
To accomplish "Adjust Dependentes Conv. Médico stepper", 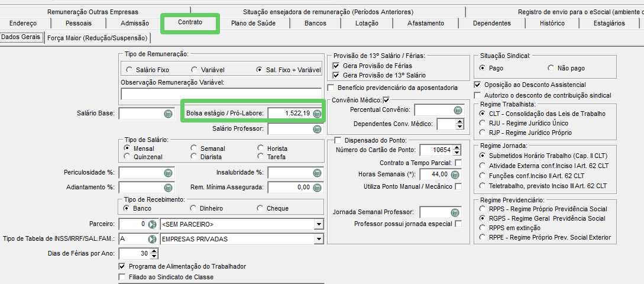I will (460, 124).
